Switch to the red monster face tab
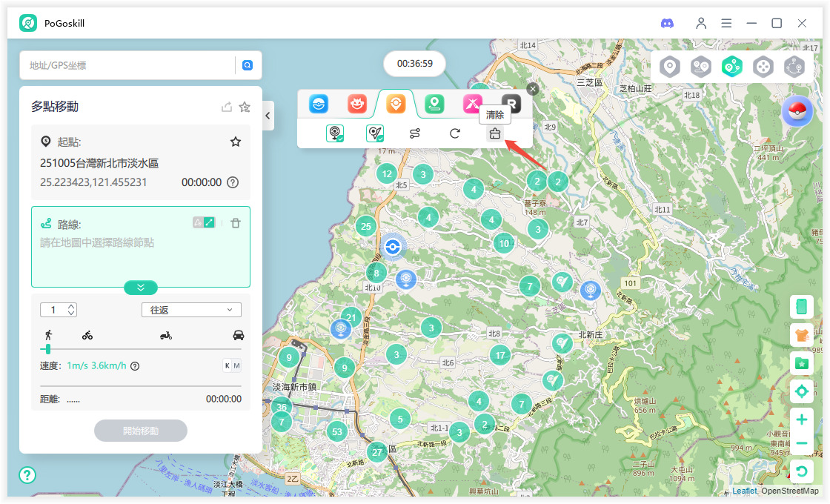 tap(357, 104)
